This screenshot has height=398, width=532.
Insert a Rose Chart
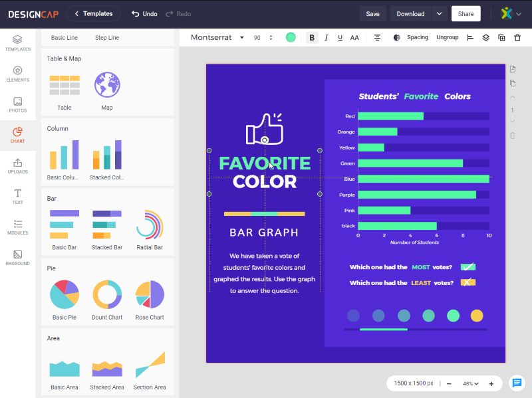tap(150, 300)
